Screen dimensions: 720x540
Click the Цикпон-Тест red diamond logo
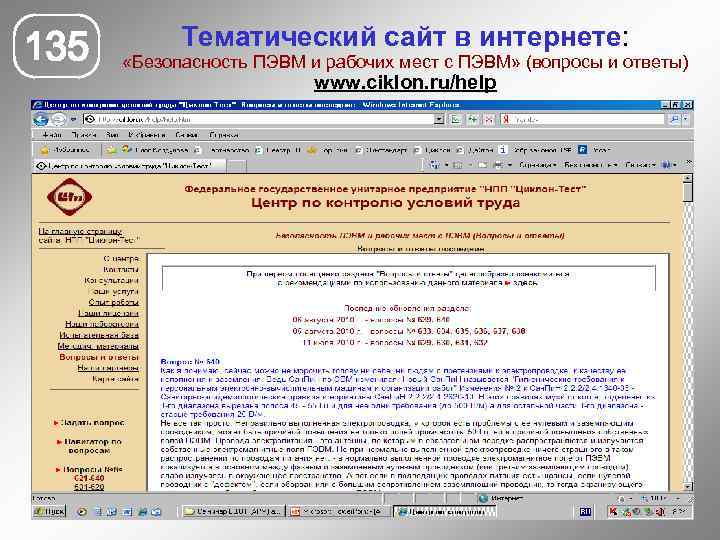69,197
